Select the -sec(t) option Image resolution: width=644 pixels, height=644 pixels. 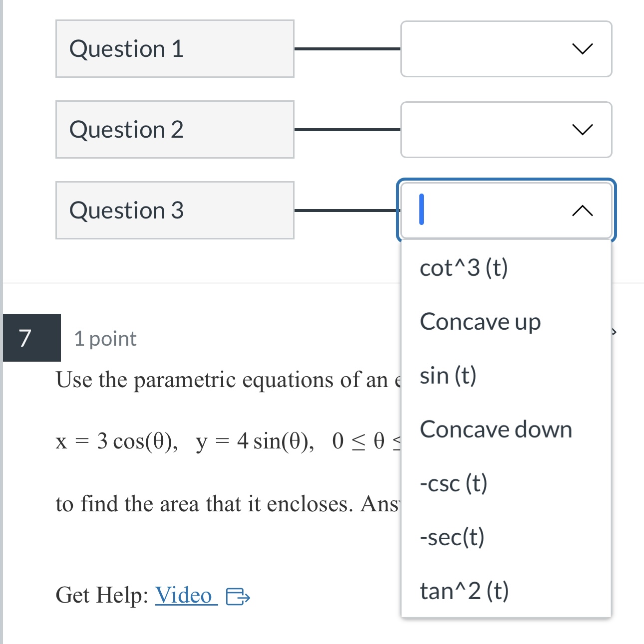[452, 537]
